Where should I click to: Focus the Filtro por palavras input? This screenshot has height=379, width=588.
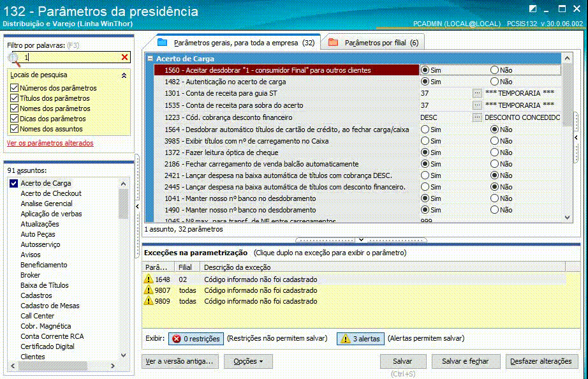click(x=71, y=57)
